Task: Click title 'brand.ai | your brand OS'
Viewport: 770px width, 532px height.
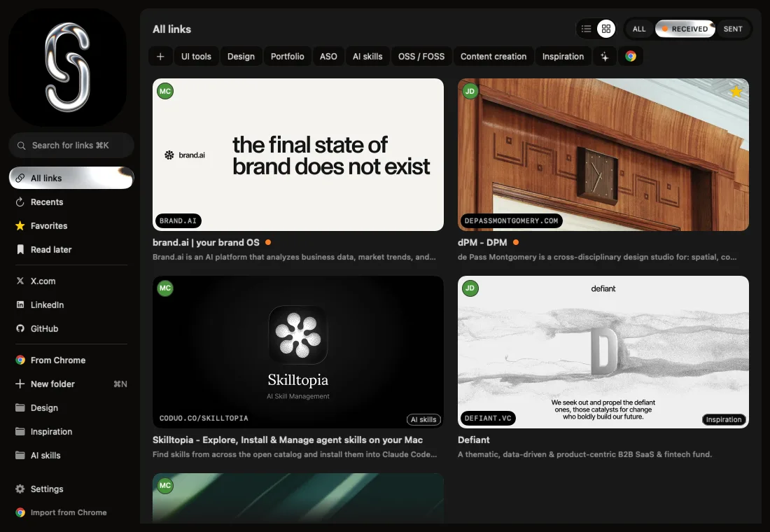Action: [206, 242]
